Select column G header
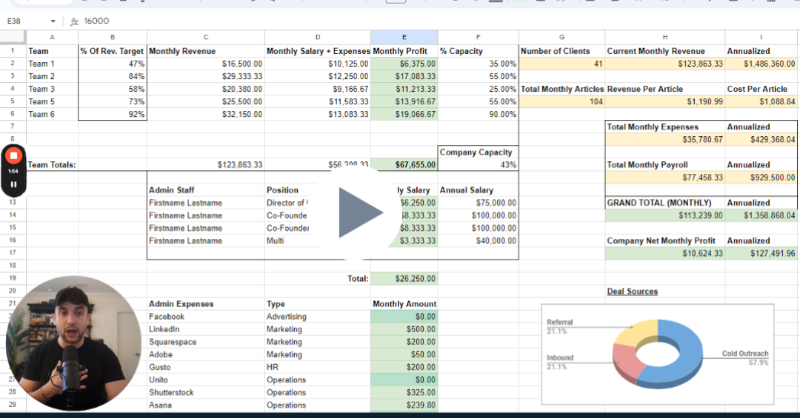 point(562,37)
